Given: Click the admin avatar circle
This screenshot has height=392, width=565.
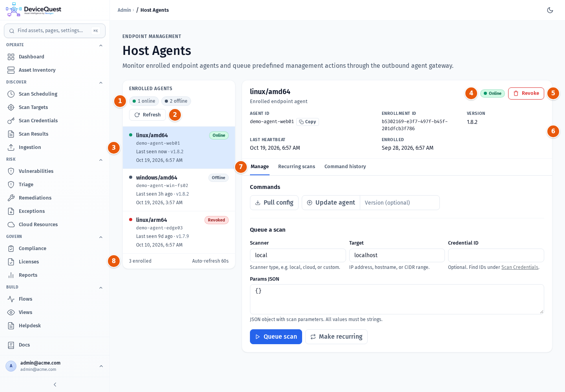Looking at the screenshot, I should click(x=11, y=366).
